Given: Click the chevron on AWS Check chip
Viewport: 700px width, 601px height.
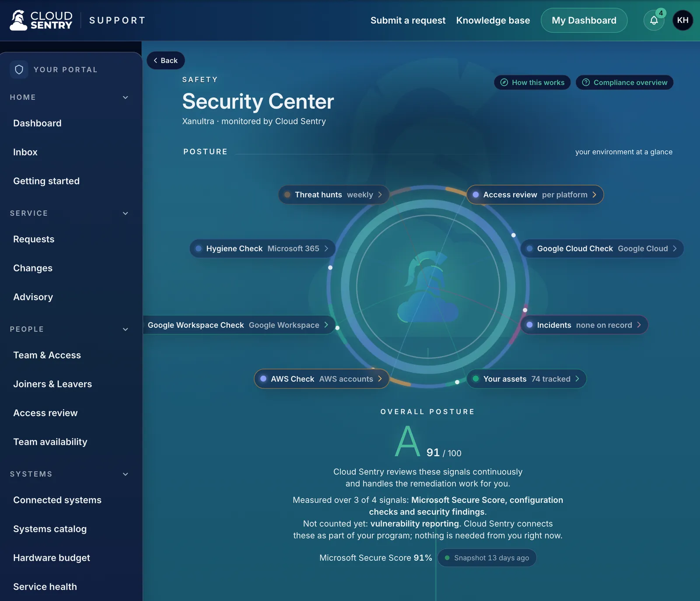Looking at the screenshot, I should click(x=380, y=379).
